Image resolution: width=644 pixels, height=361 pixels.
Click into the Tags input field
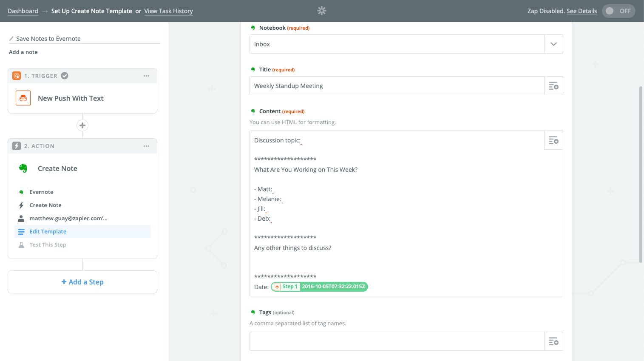click(x=396, y=341)
